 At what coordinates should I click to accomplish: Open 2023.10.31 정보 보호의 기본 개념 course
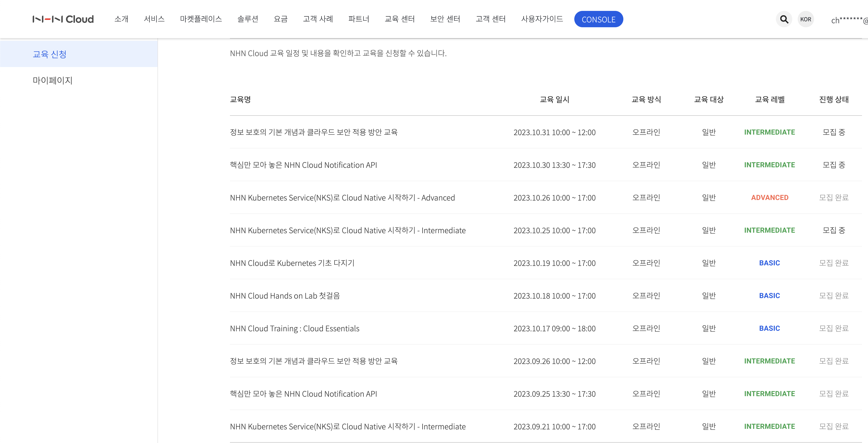point(313,132)
